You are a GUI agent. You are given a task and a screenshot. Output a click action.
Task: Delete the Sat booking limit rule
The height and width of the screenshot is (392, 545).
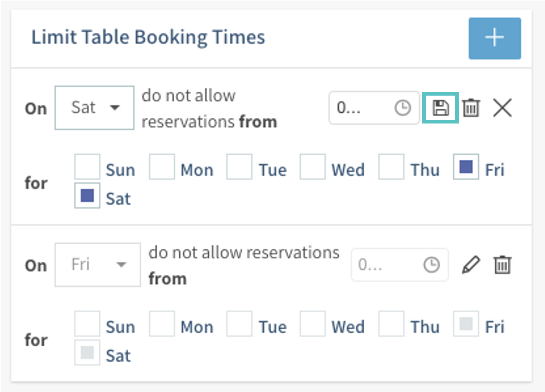click(471, 108)
